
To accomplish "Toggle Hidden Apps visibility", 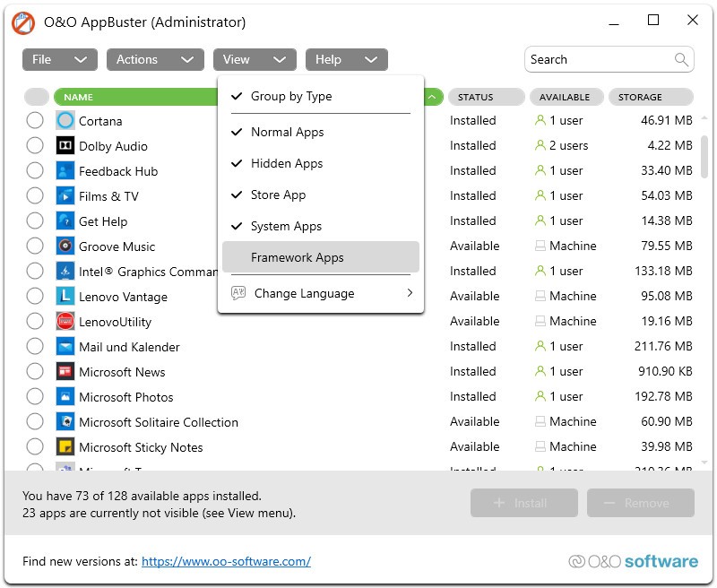I will coord(321,163).
